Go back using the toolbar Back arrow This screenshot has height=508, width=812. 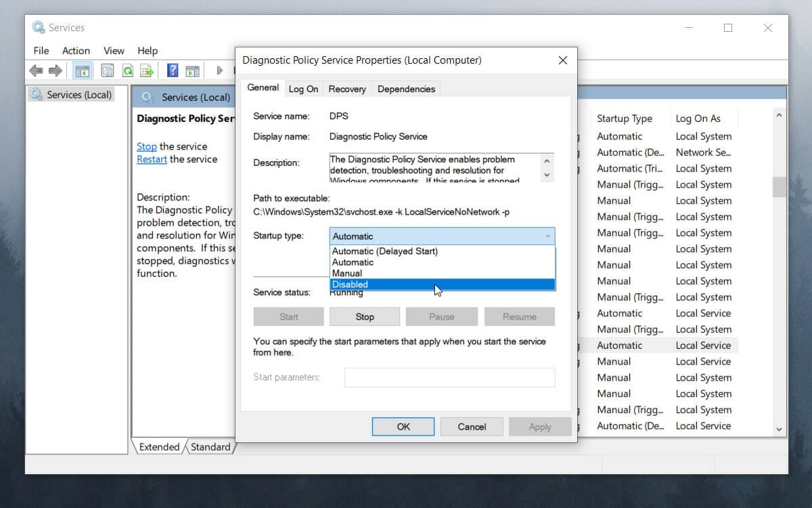36,70
